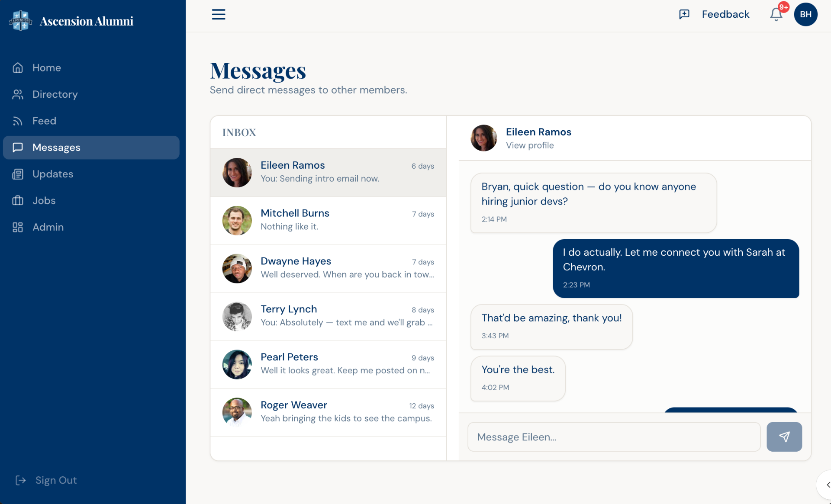Click the Admin grid icon
831x504 pixels.
pos(18,227)
